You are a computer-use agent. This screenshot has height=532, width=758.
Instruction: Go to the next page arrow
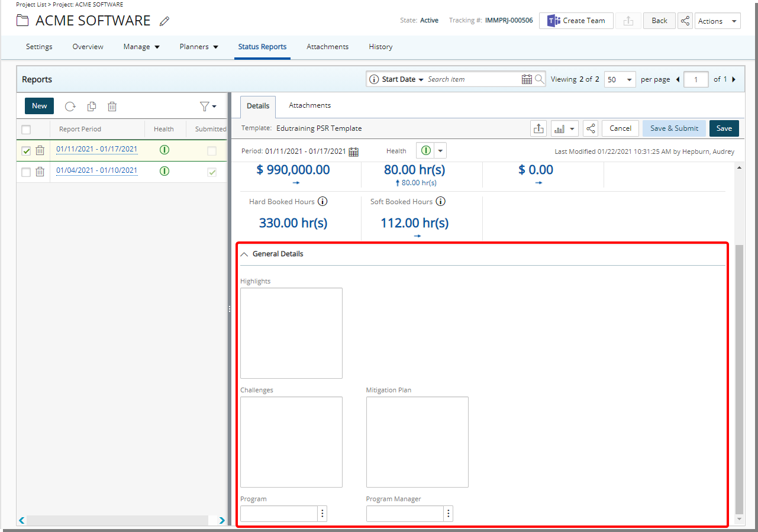tap(734, 79)
